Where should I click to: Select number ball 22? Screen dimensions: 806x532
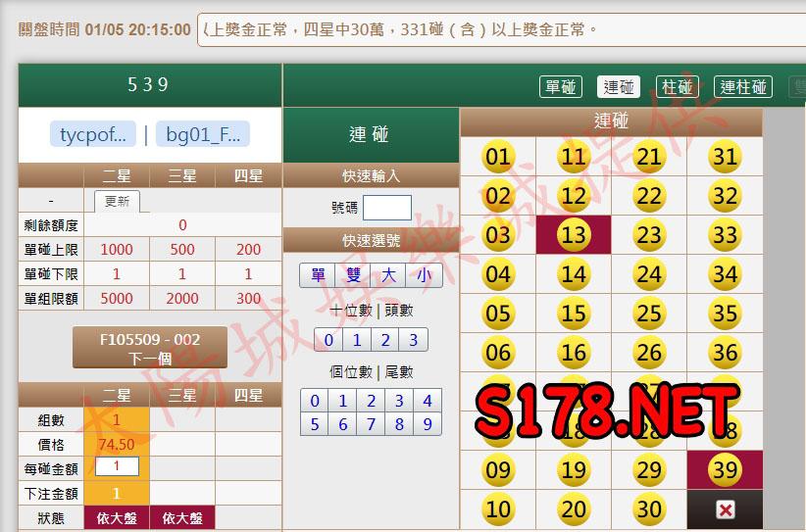649,196
